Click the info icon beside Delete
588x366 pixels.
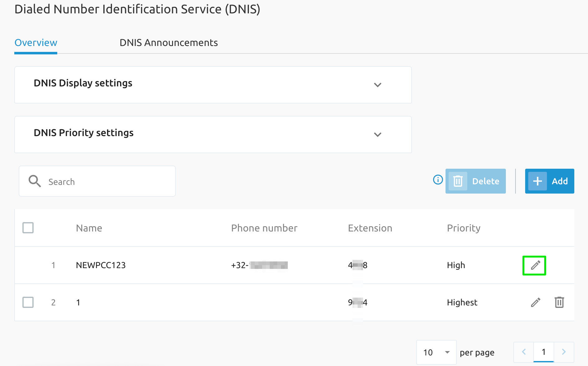pyautogui.click(x=438, y=180)
